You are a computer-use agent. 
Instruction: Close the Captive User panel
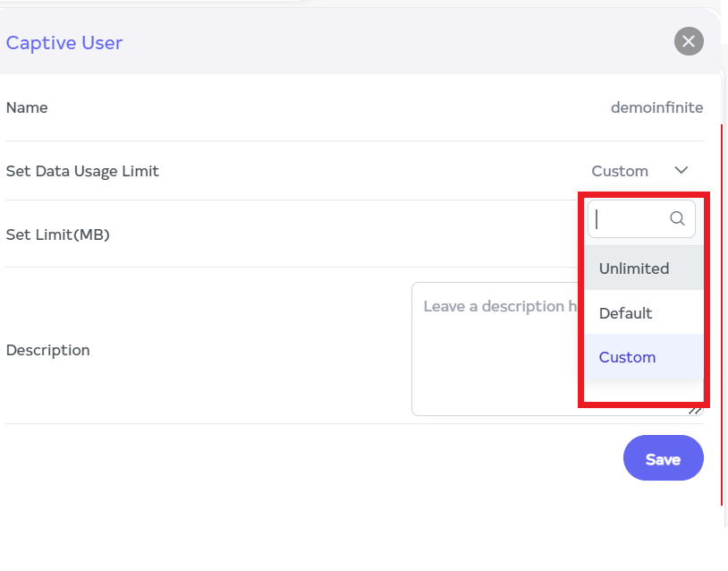pos(689,41)
